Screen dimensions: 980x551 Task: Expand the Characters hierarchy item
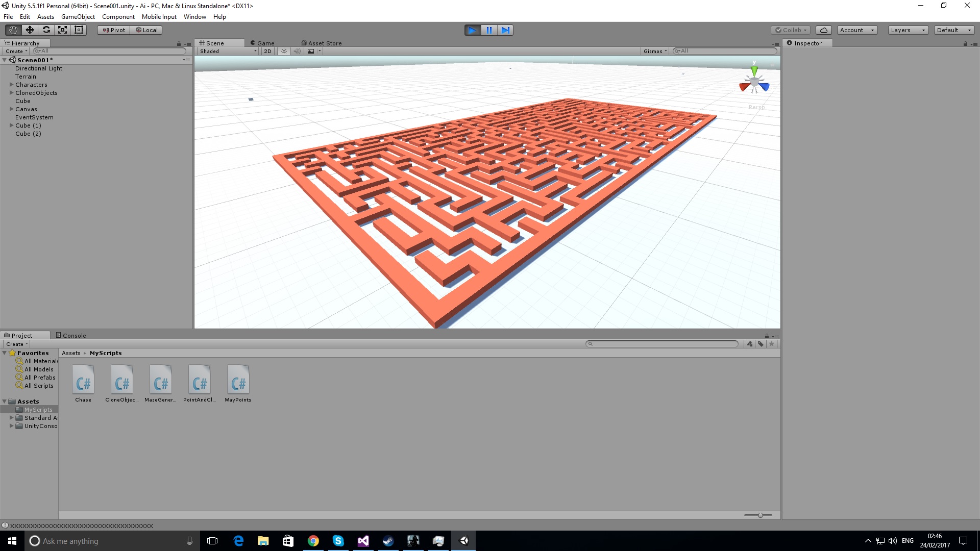pyautogui.click(x=11, y=85)
